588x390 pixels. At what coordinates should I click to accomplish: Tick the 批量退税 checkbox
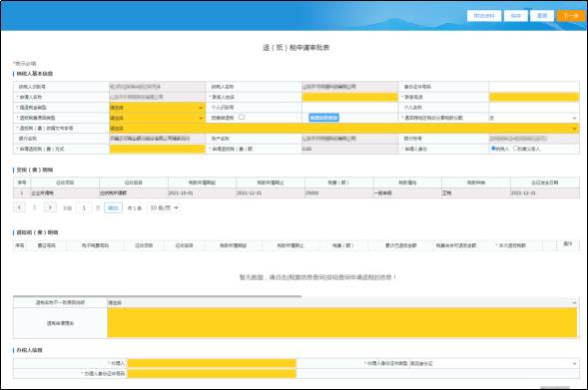242,118
